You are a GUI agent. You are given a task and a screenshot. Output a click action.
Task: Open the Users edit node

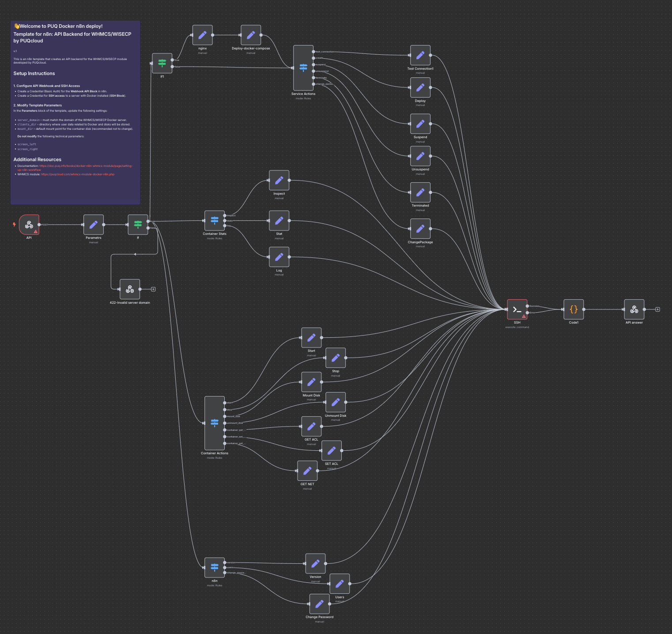tap(340, 584)
